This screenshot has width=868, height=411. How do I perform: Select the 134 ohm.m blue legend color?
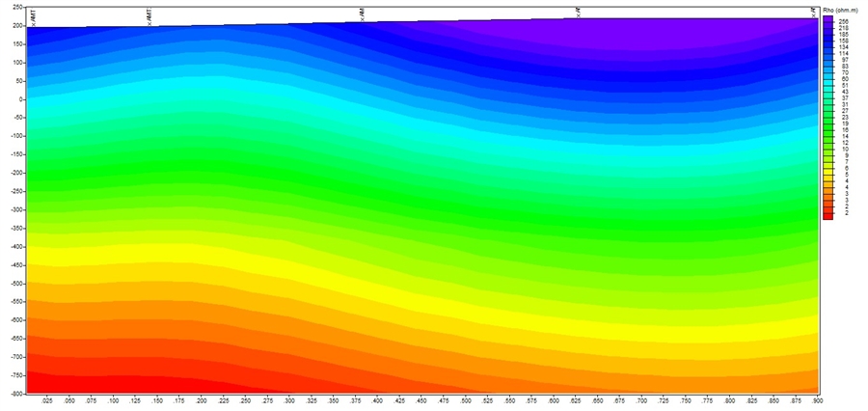[827, 43]
